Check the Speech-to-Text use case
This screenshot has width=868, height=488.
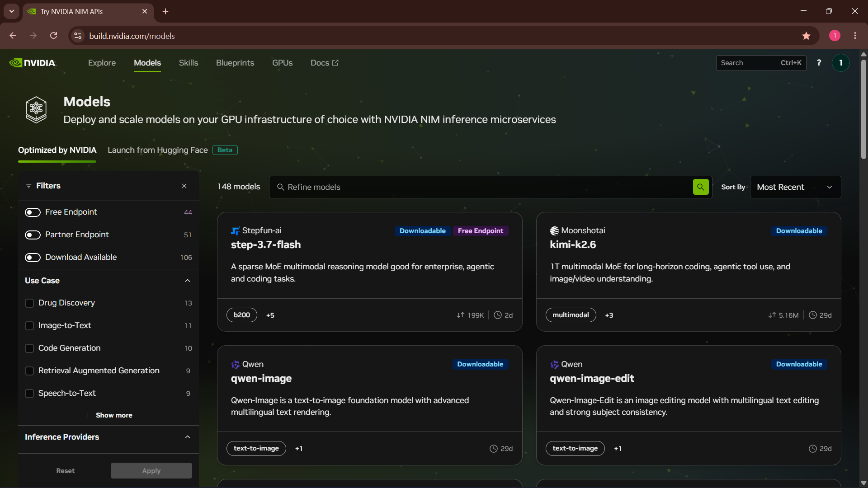29,394
